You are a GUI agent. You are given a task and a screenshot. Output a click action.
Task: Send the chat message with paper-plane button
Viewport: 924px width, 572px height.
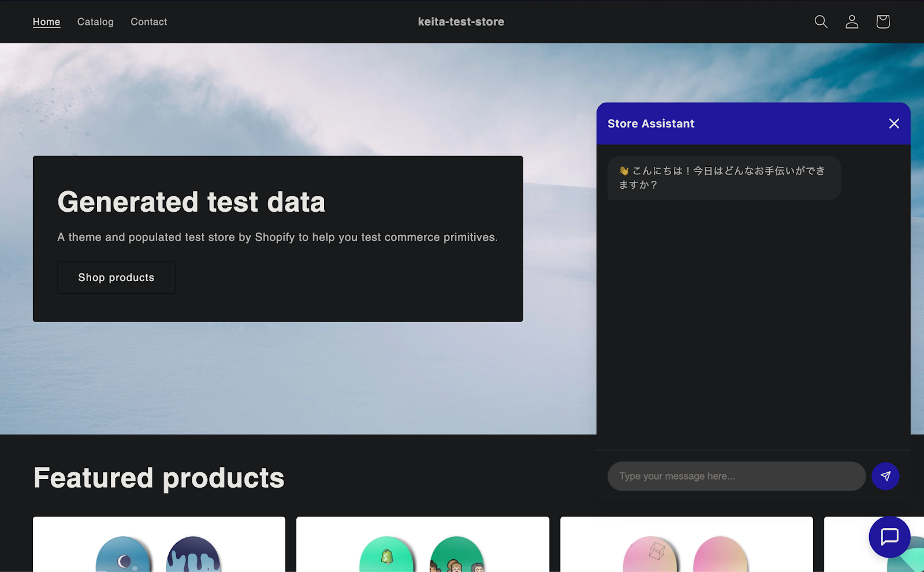tap(885, 476)
